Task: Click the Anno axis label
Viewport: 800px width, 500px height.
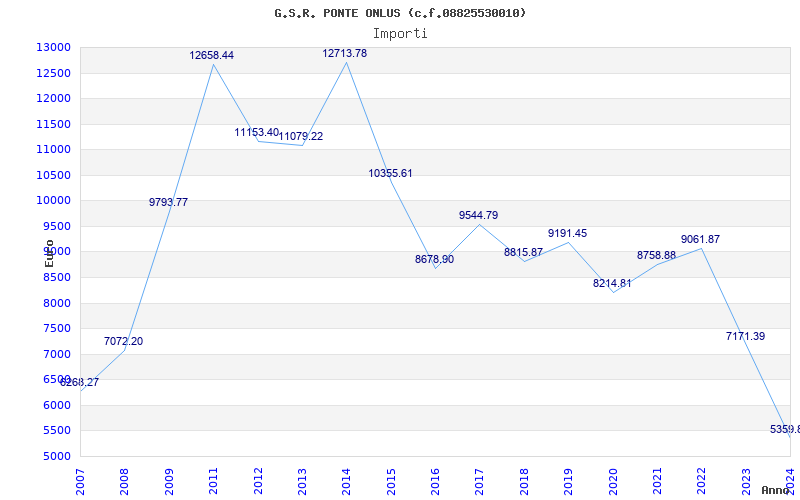Action: coord(775,490)
